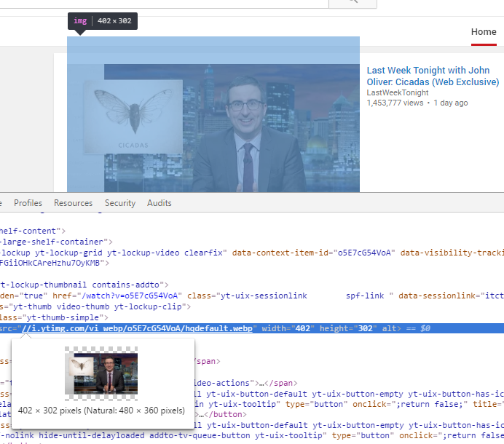Click the data-sessionlink attribute
Viewport: 504px width, 444px height.
pyautogui.click(x=451, y=296)
